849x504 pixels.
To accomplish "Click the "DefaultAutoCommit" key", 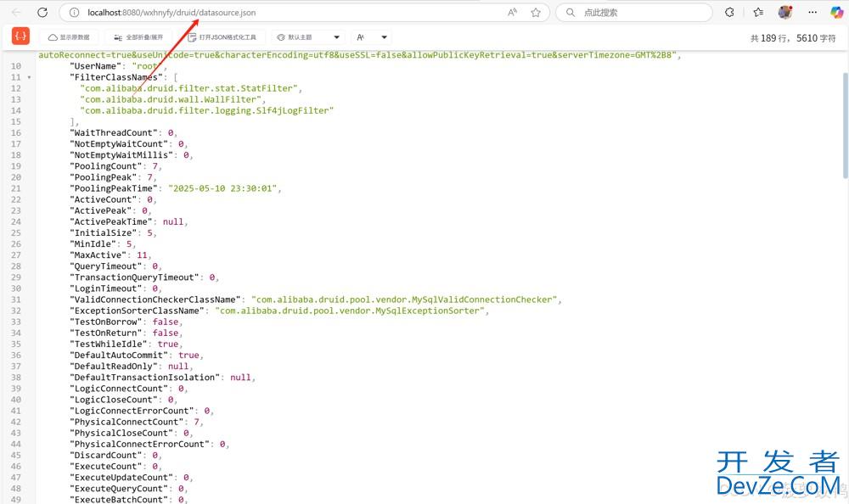I will pos(119,356).
